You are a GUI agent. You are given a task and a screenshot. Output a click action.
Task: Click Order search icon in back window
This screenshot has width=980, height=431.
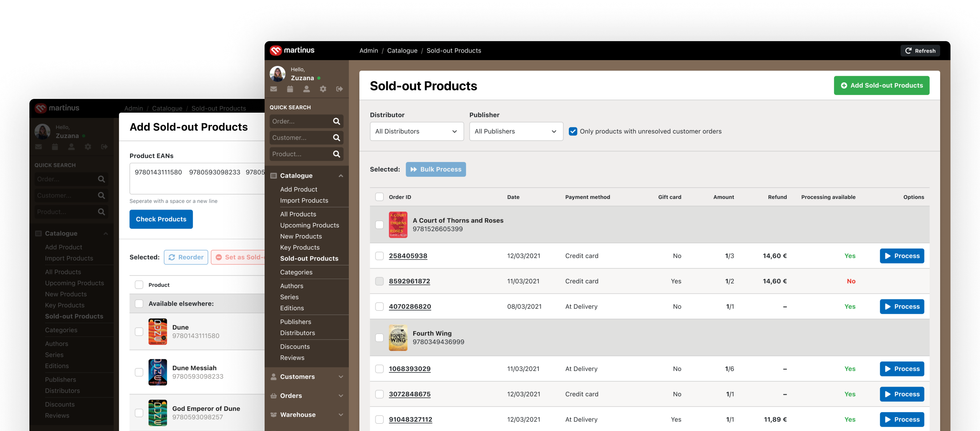click(x=101, y=179)
